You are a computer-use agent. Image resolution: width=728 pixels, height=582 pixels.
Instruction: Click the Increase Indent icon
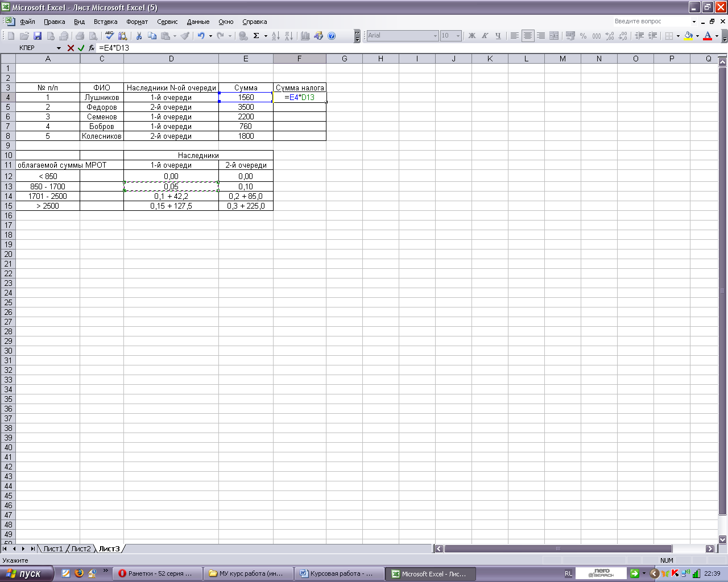[652, 36]
